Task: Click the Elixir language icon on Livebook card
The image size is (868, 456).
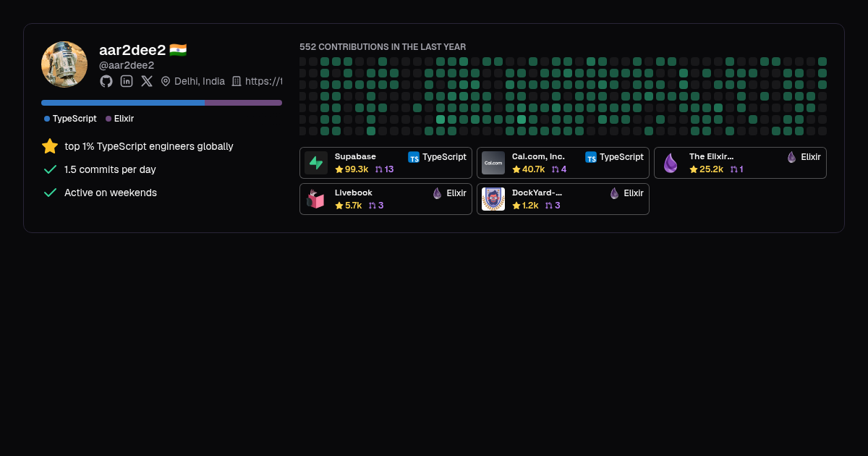Action: click(438, 193)
